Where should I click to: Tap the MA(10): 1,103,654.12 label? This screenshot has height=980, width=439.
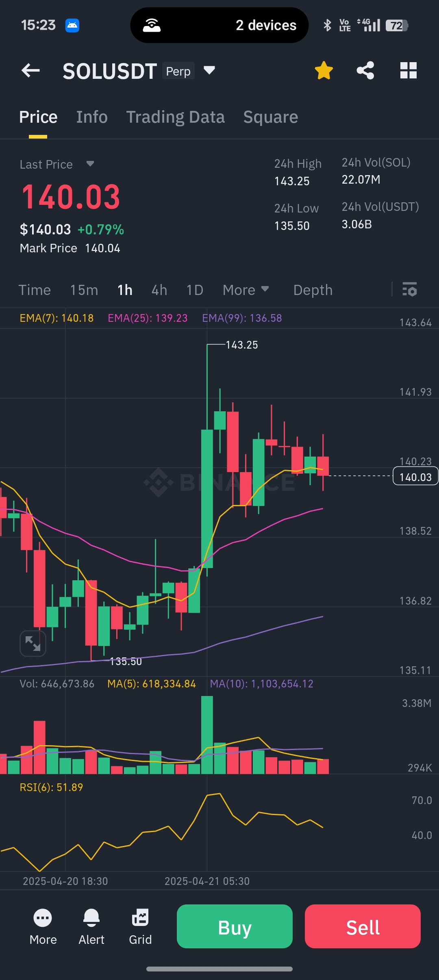pos(261,684)
